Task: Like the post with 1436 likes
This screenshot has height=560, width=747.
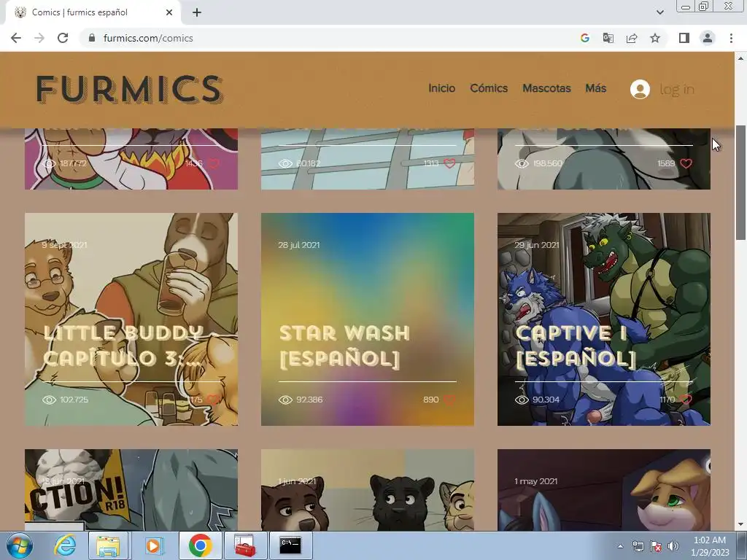Action: pos(214,163)
